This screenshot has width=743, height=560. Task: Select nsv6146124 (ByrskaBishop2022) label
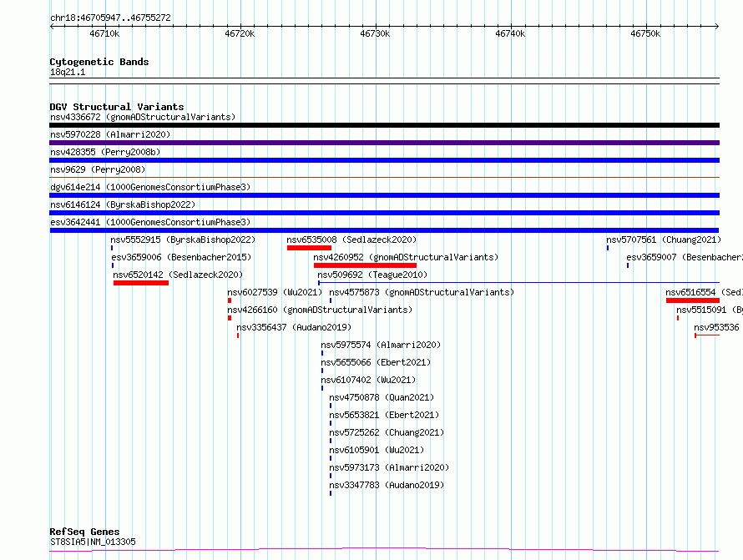[123, 204]
